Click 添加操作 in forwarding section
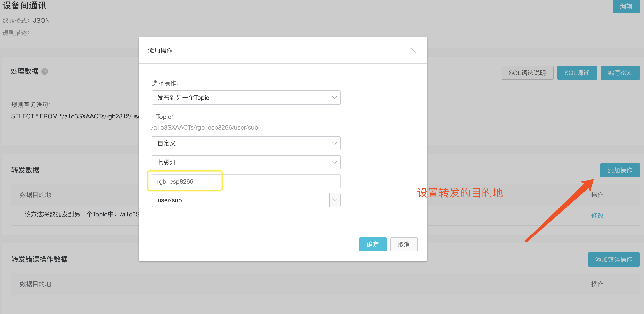Image resolution: width=644 pixels, height=314 pixels. click(x=620, y=171)
